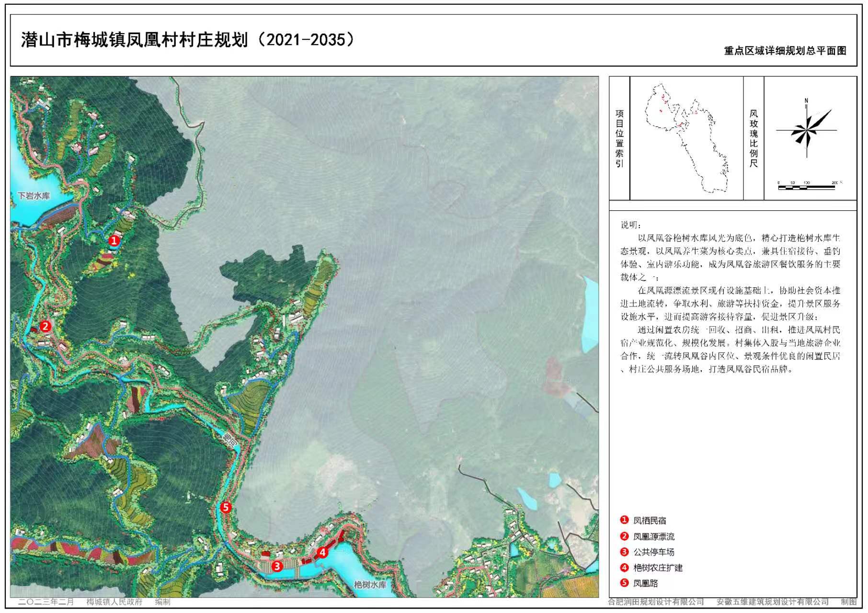Click the 凤凰路 legend label
Viewport: 868px width, 613px height.
click(x=645, y=583)
